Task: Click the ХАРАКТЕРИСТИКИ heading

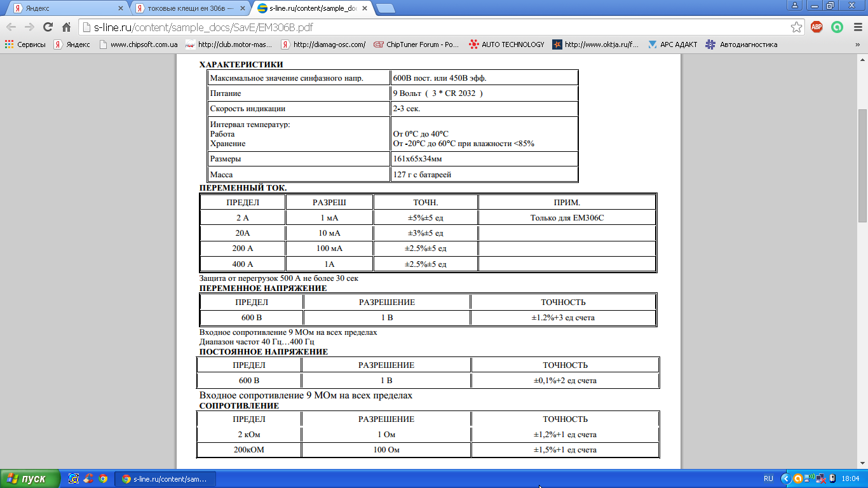Action: pos(241,64)
